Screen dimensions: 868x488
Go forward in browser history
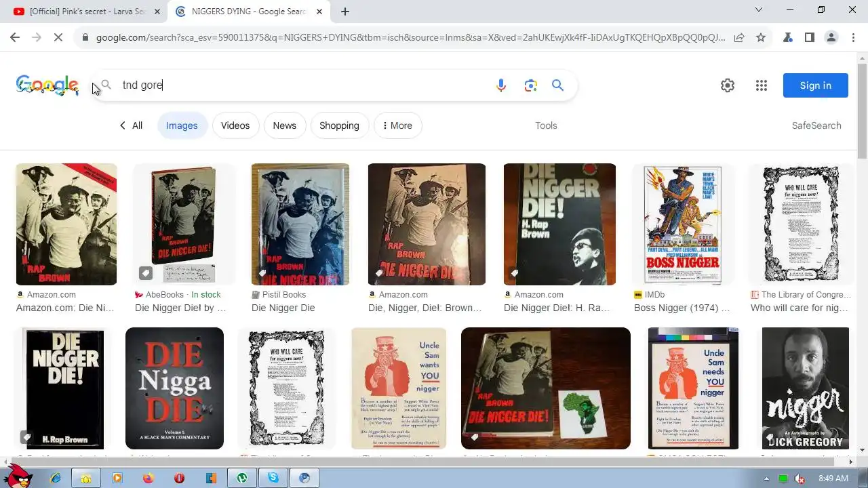[x=37, y=37]
